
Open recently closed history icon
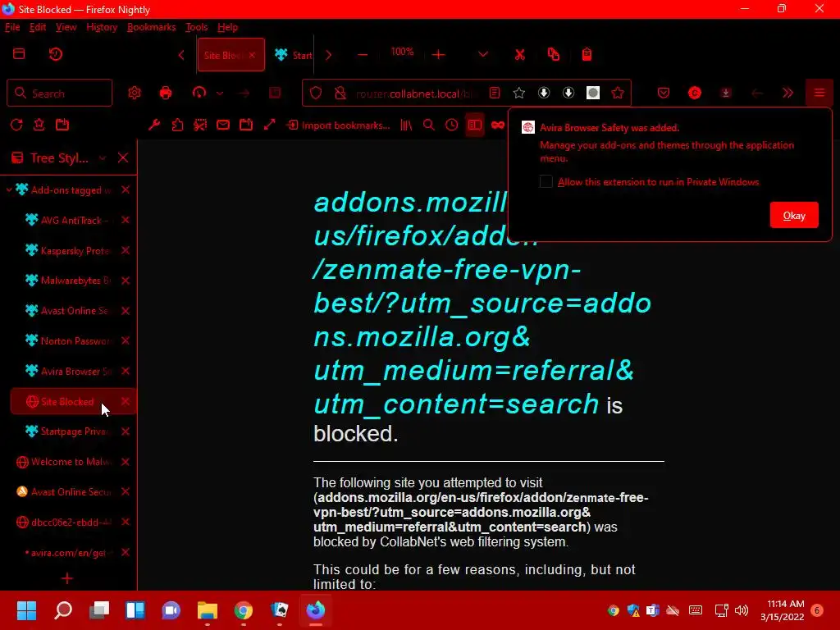pyautogui.click(x=55, y=53)
